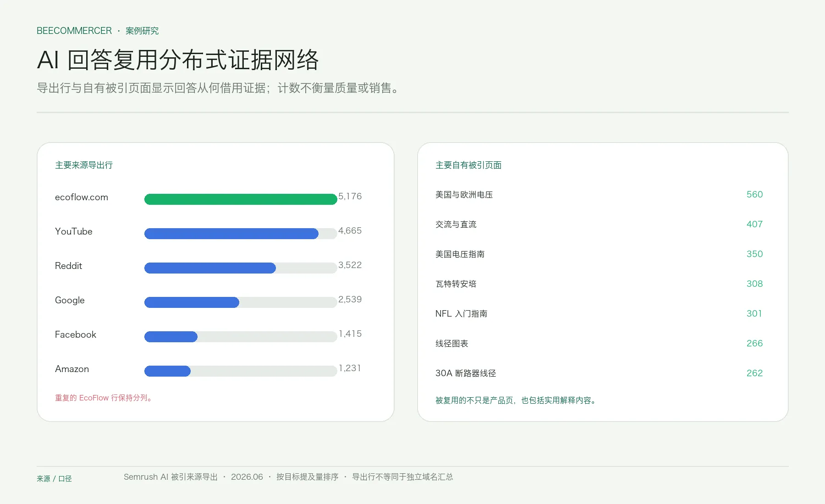Click the 3,522 value
The height and width of the screenshot is (504, 825).
pyautogui.click(x=350, y=265)
